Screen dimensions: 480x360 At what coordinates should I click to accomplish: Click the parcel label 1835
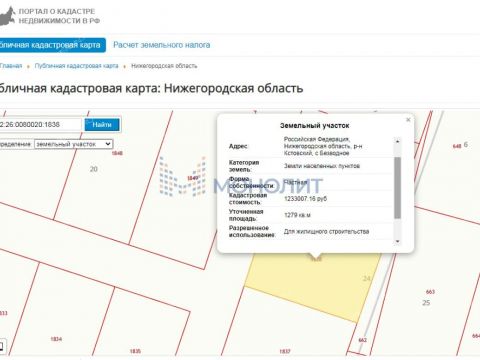[135, 351]
